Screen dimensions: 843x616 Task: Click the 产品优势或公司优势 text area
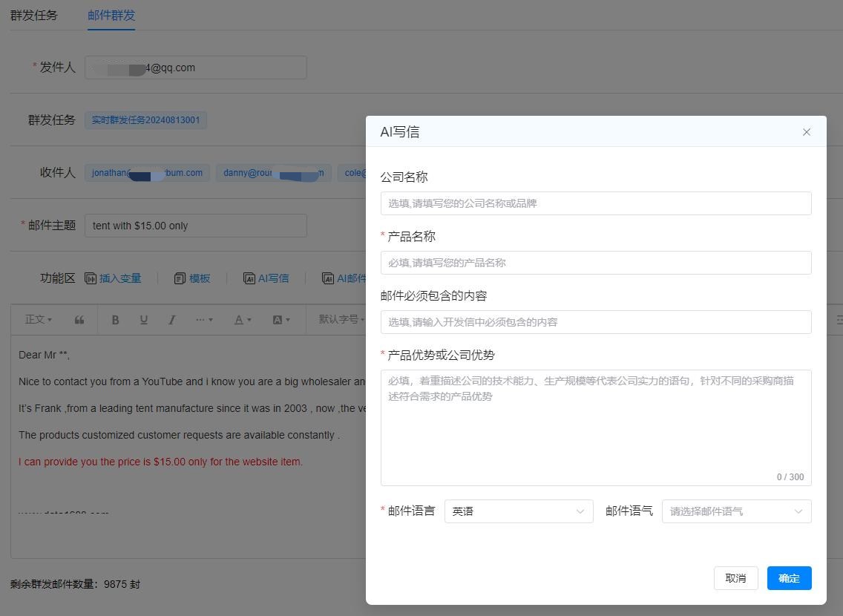[x=596, y=428]
